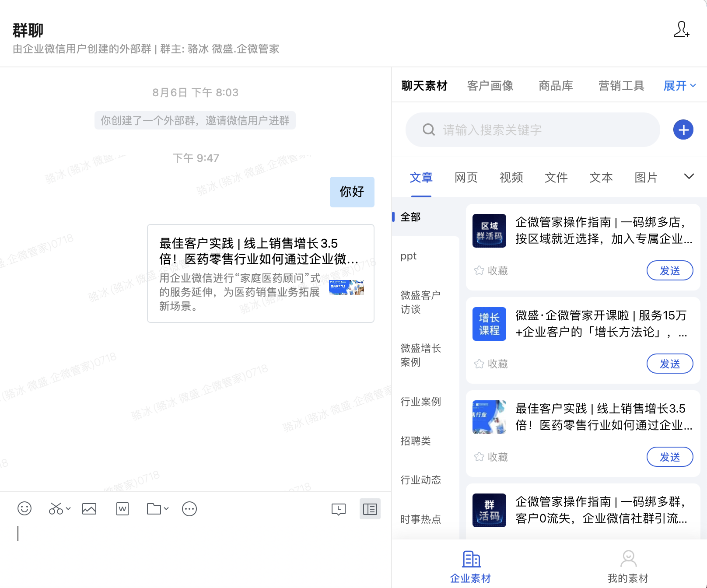Screen dimensions: 707x588
Task: Click the chat history clock icon
Action: (x=339, y=509)
